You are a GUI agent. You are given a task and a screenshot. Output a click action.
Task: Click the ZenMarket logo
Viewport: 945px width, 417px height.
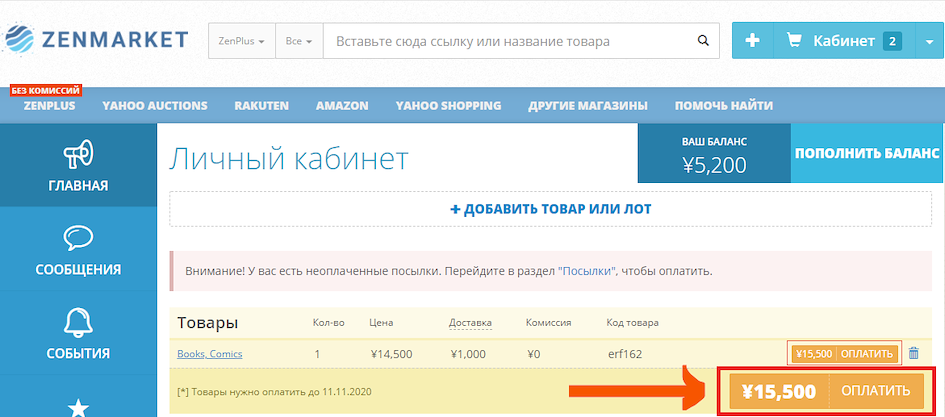[x=95, y=40]
